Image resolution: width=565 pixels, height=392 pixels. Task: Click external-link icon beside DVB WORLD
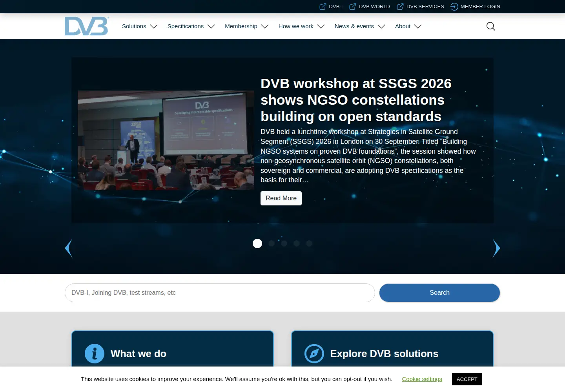353,7
